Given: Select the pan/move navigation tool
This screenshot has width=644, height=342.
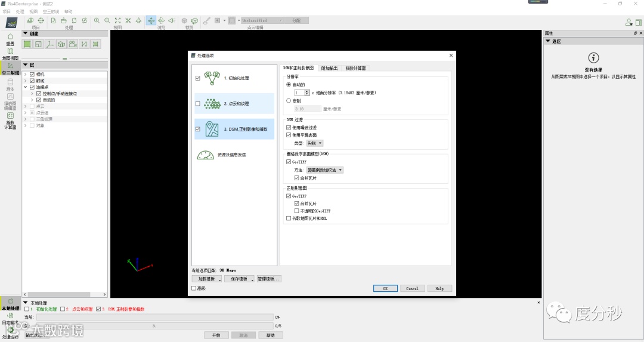Looking at the screenshot, I should [x=151, y=20].
